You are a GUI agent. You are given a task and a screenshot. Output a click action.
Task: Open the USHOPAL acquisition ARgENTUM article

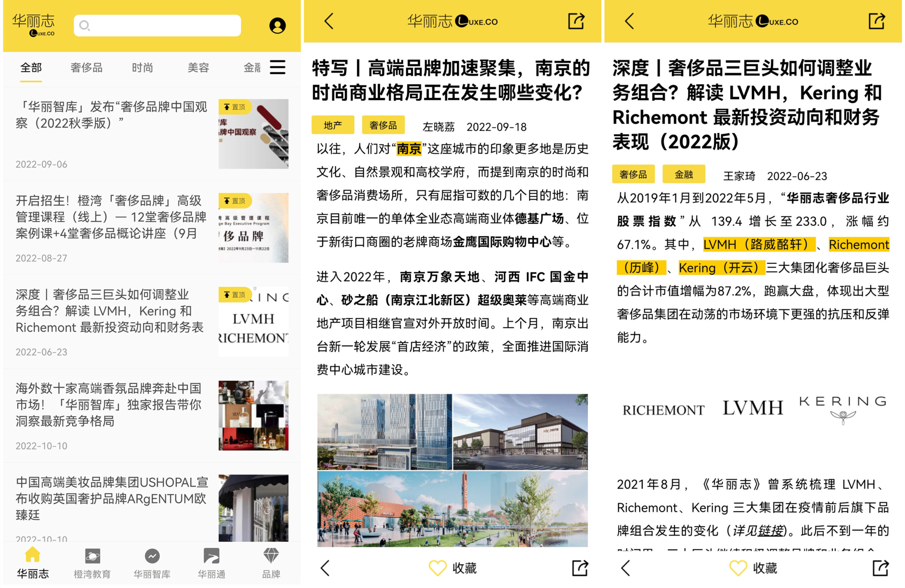112,498
